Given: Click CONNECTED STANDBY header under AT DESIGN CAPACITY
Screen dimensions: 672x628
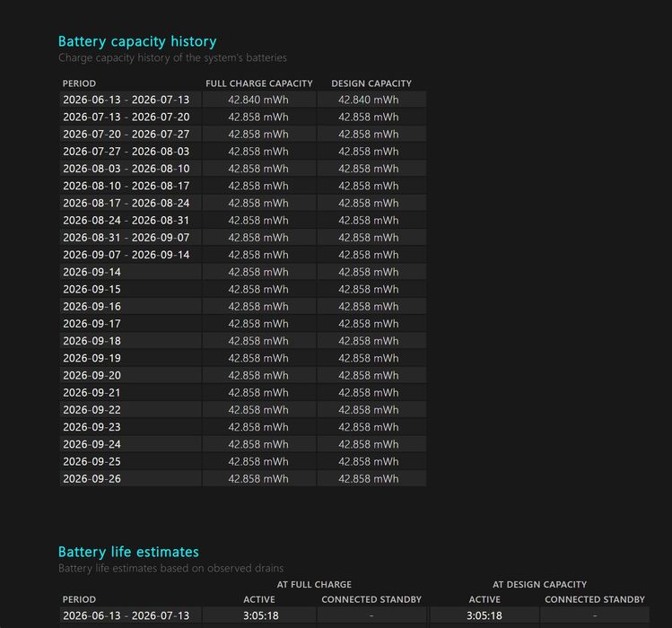Looking at the screenshot, I should click(x=595, y=599).
